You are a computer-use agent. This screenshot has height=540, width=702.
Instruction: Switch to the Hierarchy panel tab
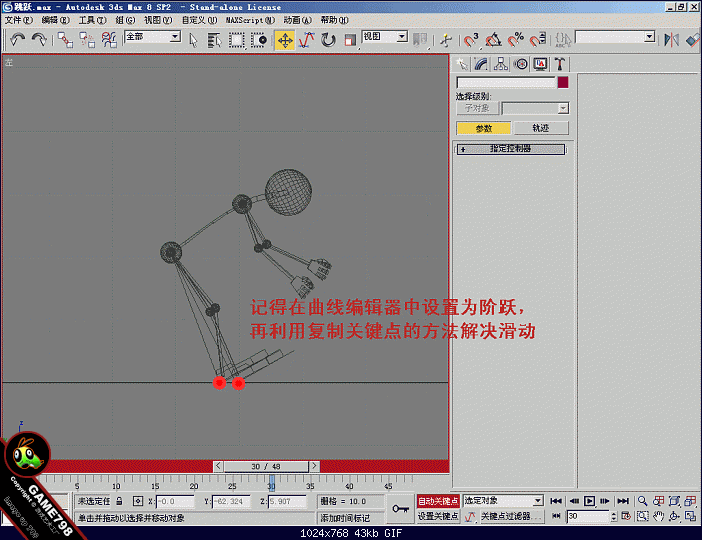pyautogui.click(x=501, y=64)
